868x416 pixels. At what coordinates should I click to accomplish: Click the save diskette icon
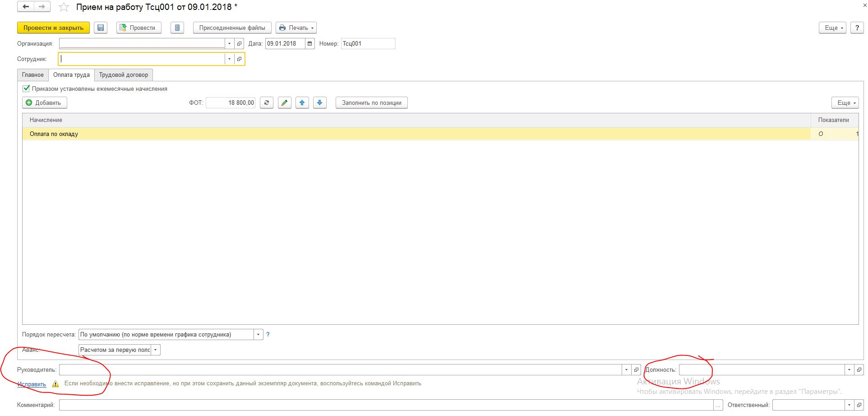tap(101, 28)
